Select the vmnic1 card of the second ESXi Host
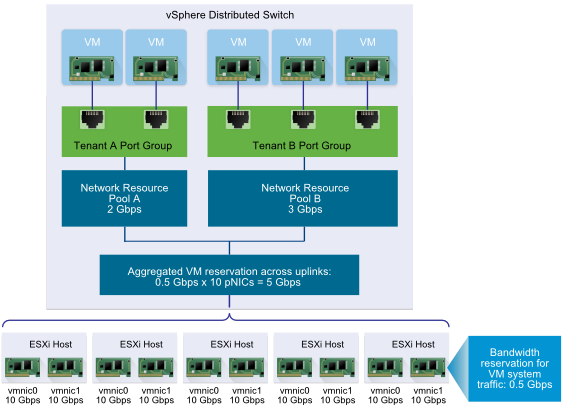The width and height of the screenshot is (563, 413). [x=156, y=367]
